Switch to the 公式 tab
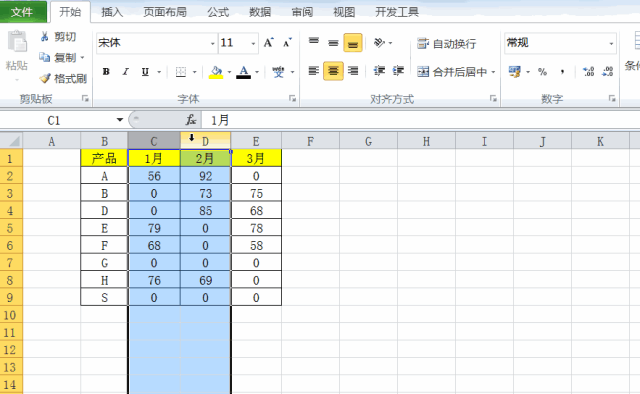Screen dimensions: 640x394 [218, 12]
